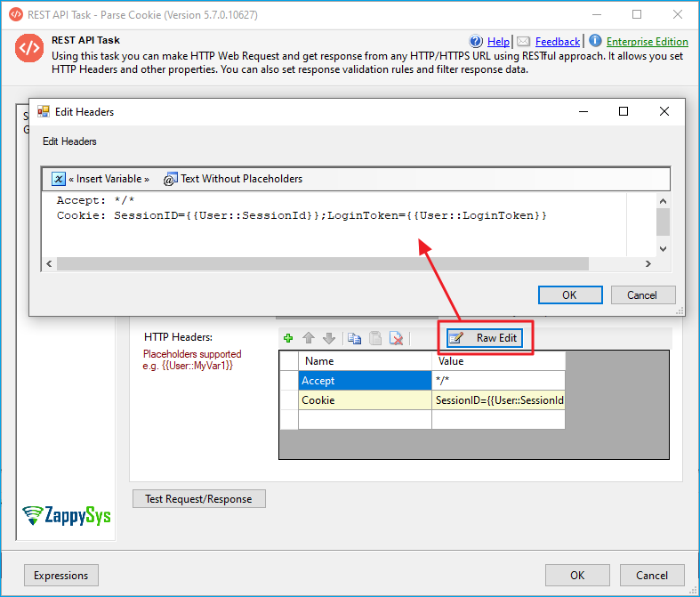Open the Enterprise Edition link
The width and height of the screenshot is (700, 597).
click(x=647, y=42)
